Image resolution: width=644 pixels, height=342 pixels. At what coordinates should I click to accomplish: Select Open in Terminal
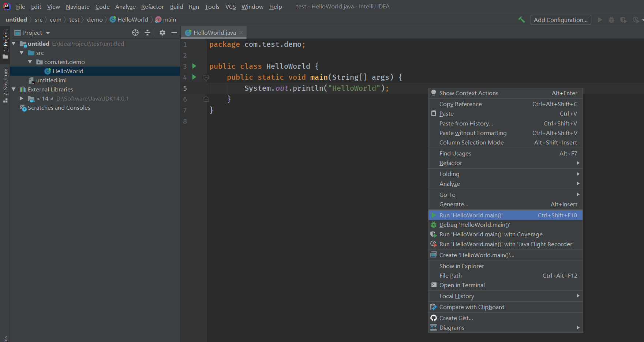[x=505, y=285]
